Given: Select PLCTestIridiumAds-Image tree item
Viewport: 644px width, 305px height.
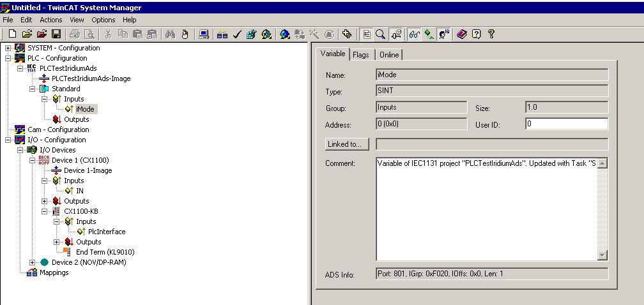Looking at the screenshot, I should tap(91, 78).
